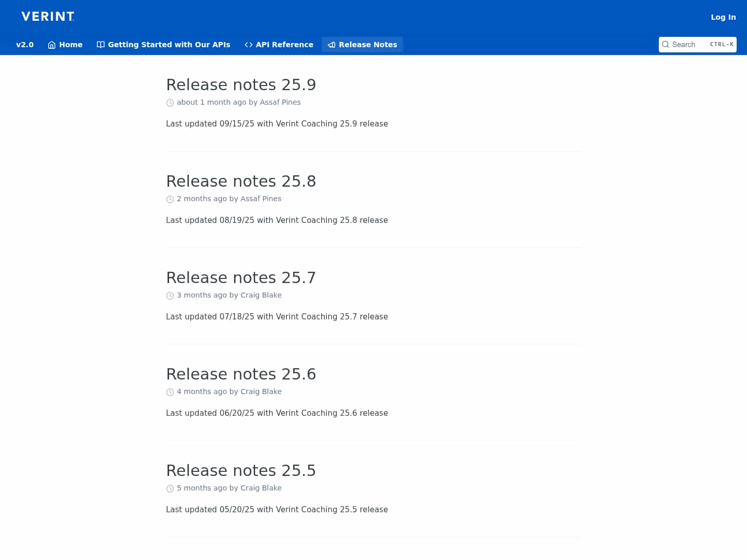Click the clock icon under Release notes 25.9
This screenshot has height=560, width=747.
coord(170,103)
